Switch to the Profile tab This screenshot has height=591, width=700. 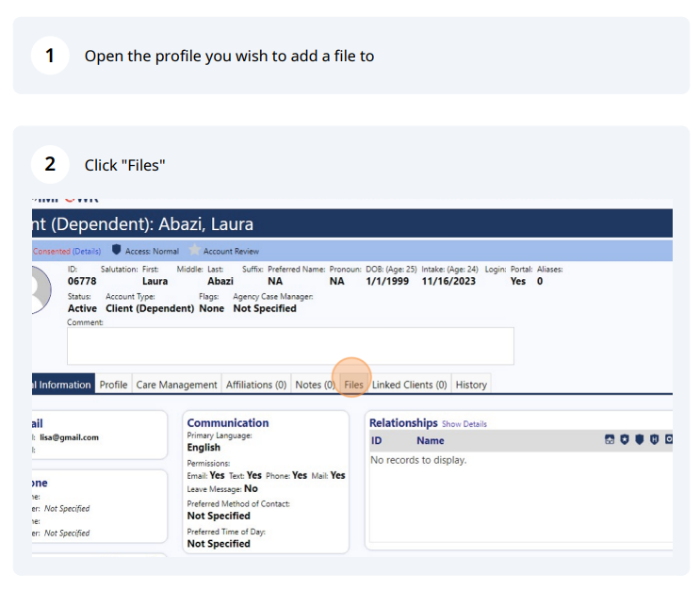(x=113, y=385)
